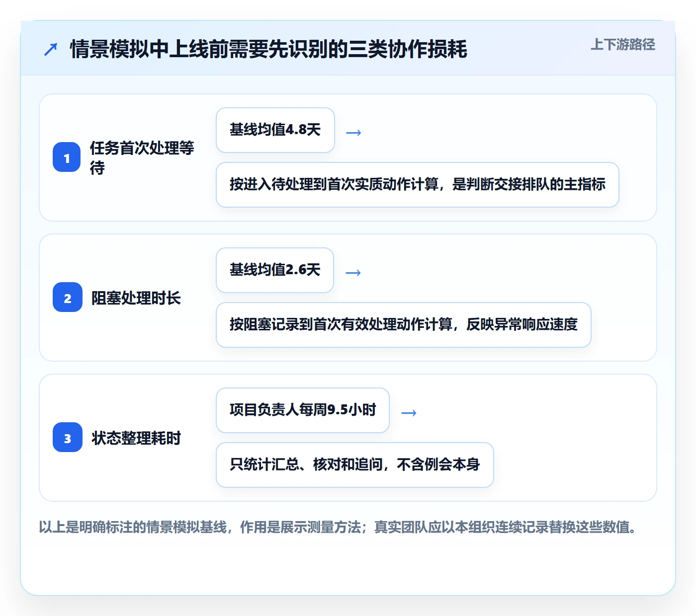Image resolution: width=696 pixels, height=616 pixels.
Task: Click the diagonal arrow icon beside the title
Action: [x=51, y=49]
